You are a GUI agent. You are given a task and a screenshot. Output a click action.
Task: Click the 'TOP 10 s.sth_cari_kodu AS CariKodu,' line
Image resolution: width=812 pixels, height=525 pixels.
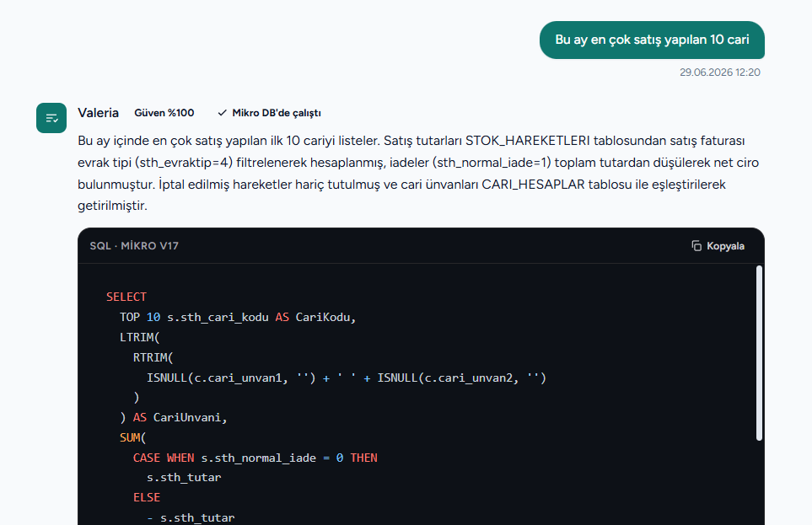point(238,317)
